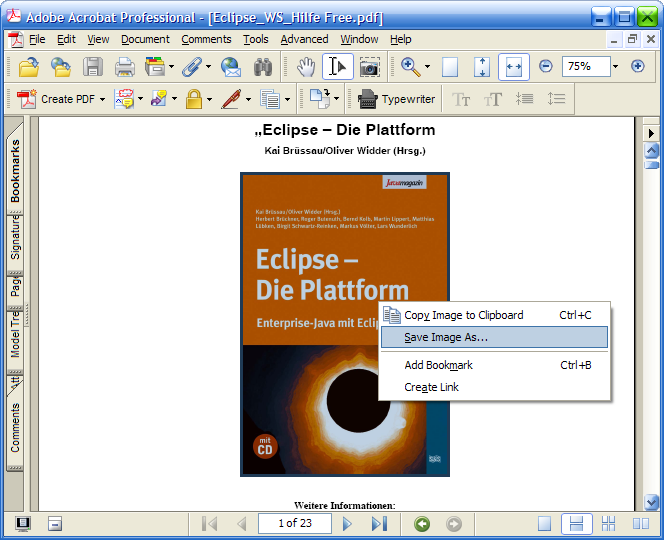Go to previous view green arrow
664x540 pixels.
point(422,524)
